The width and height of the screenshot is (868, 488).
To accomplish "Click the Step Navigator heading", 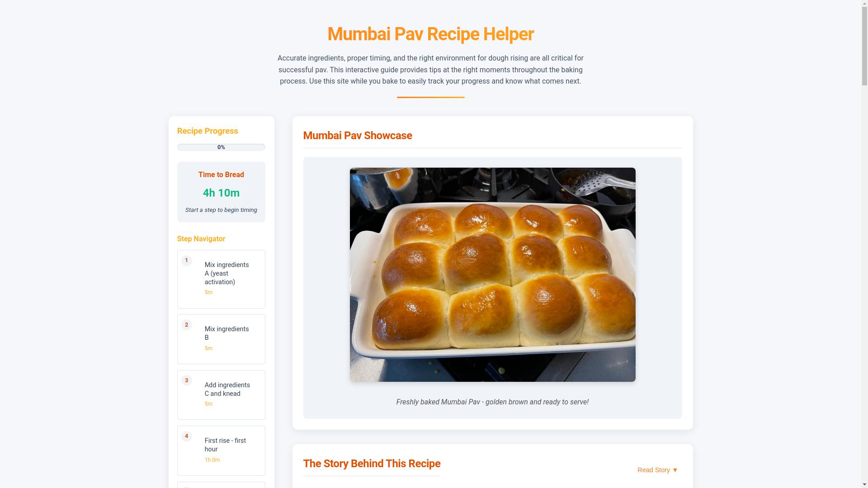I will point(201,239).
